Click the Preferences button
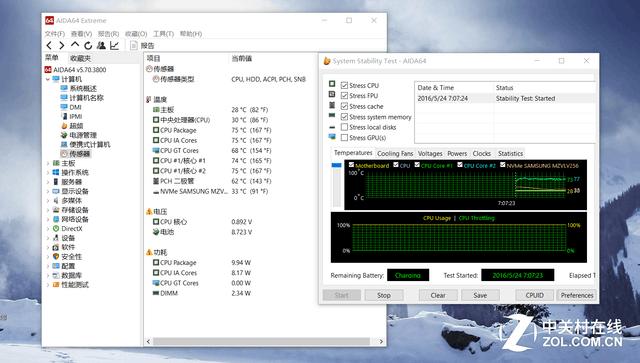The height and width of the screenshot is (363, 640). [x=577, y=295]
